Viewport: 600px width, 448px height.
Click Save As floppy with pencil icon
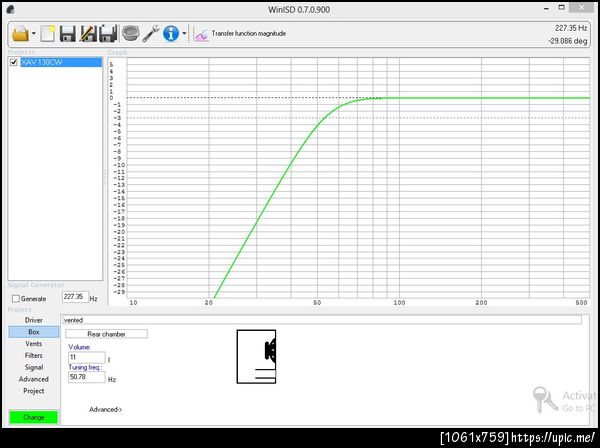click(x=88, y=34)
